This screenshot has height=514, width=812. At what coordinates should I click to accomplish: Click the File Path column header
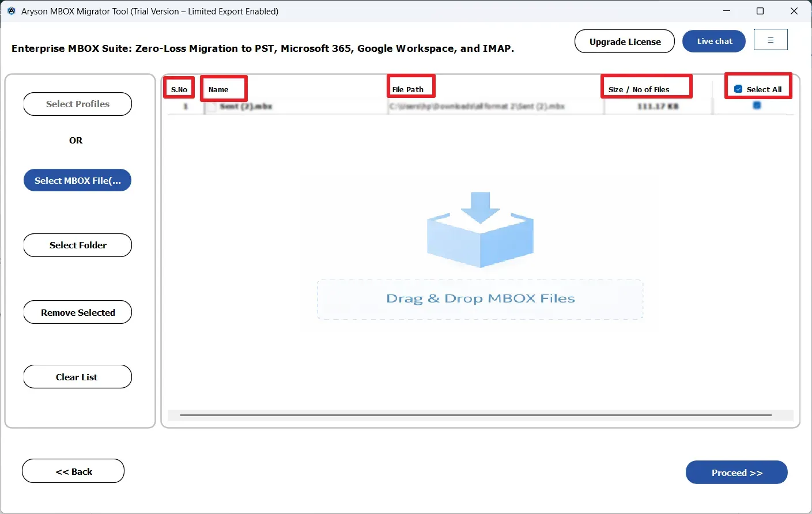click(408, 89)
